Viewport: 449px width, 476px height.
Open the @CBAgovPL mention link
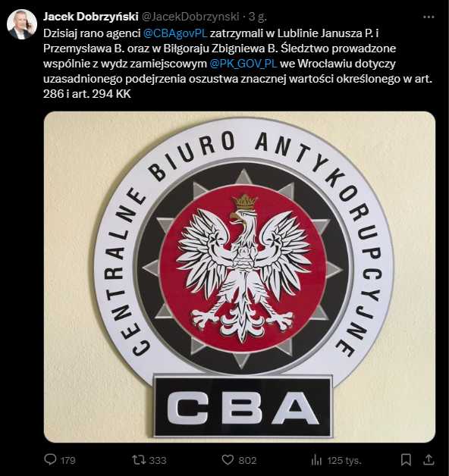(x=175, y=33)
